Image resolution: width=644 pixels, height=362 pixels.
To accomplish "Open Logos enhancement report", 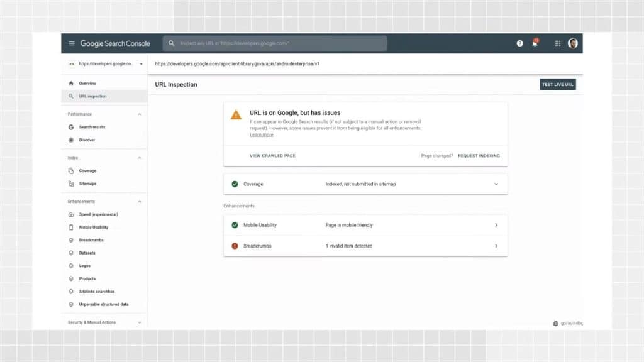I will click(x=85, y=266).
